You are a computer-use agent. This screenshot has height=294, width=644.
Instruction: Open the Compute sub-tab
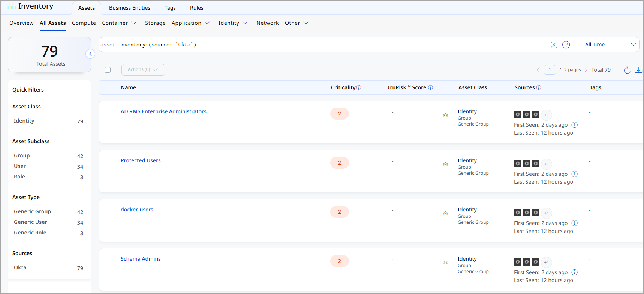point(84,23)
